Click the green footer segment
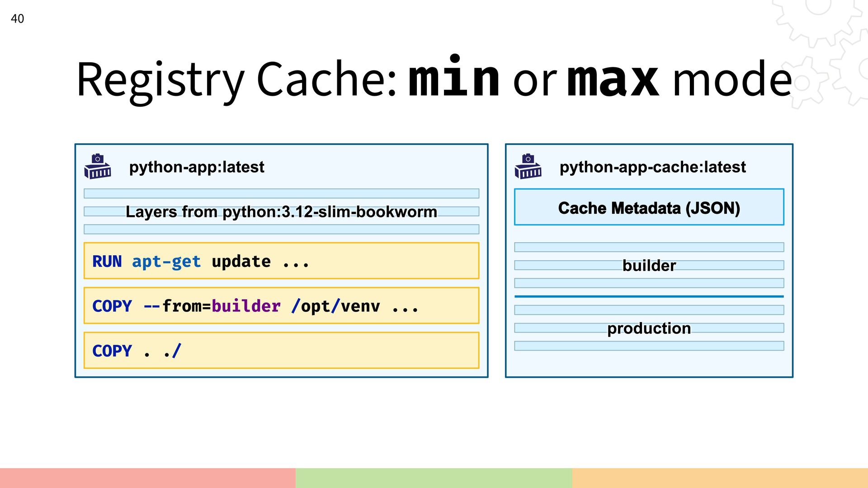The width and height of the screenshot is (868, 488). coord(434,478)
